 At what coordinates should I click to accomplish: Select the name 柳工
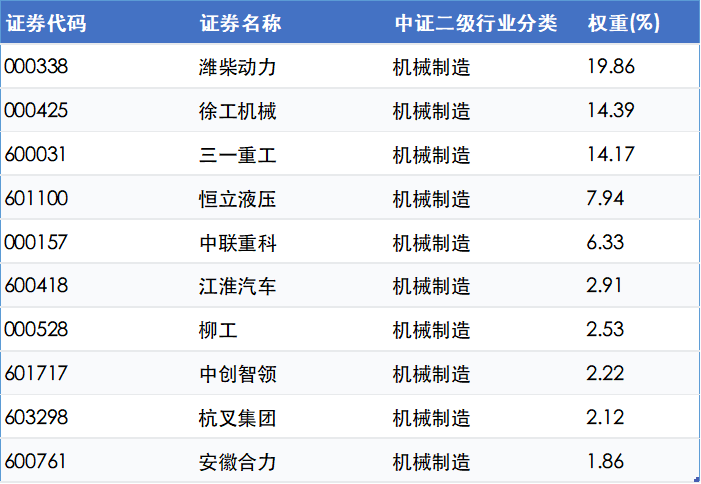click(218, 330)
